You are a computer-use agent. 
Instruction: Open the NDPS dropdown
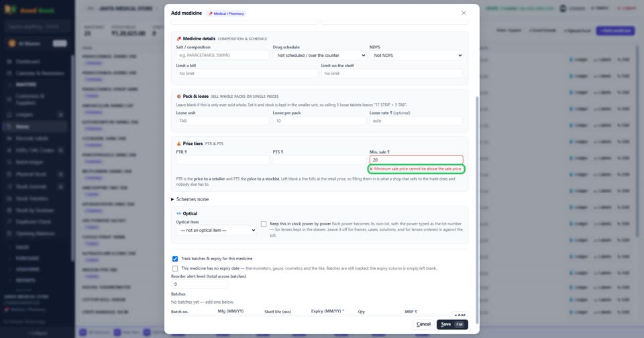coord(417,55)
